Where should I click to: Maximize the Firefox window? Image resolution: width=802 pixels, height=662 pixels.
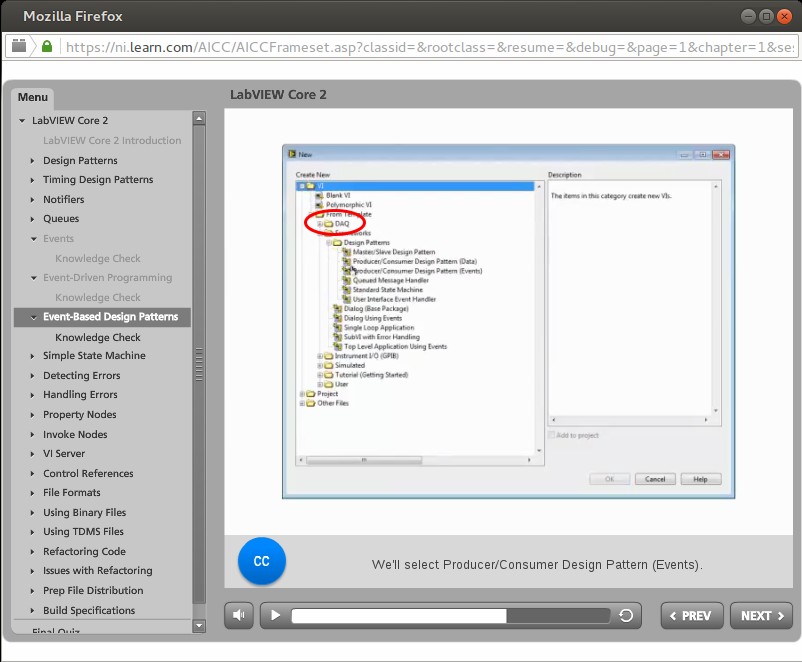pyautogui.click(x=766, y=16)
